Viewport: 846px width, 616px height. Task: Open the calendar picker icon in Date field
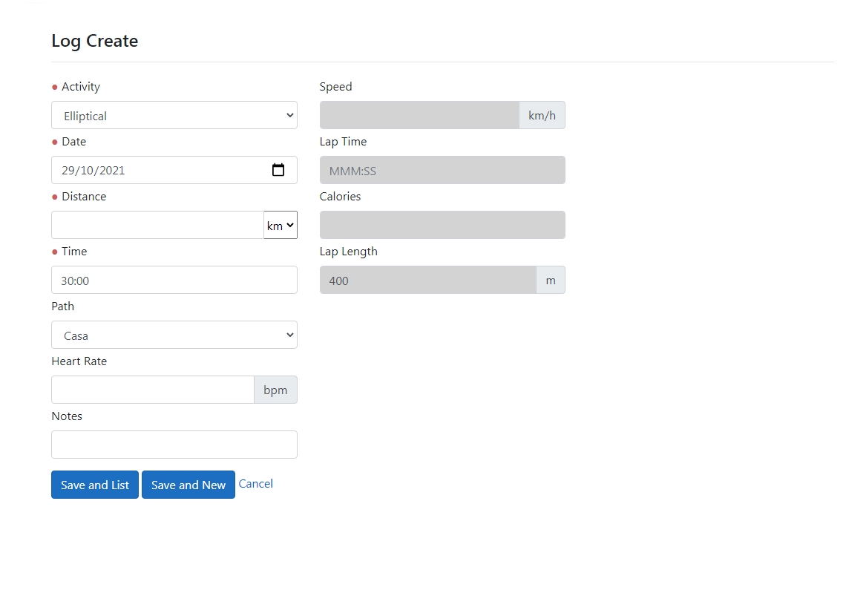pos(278,170)
